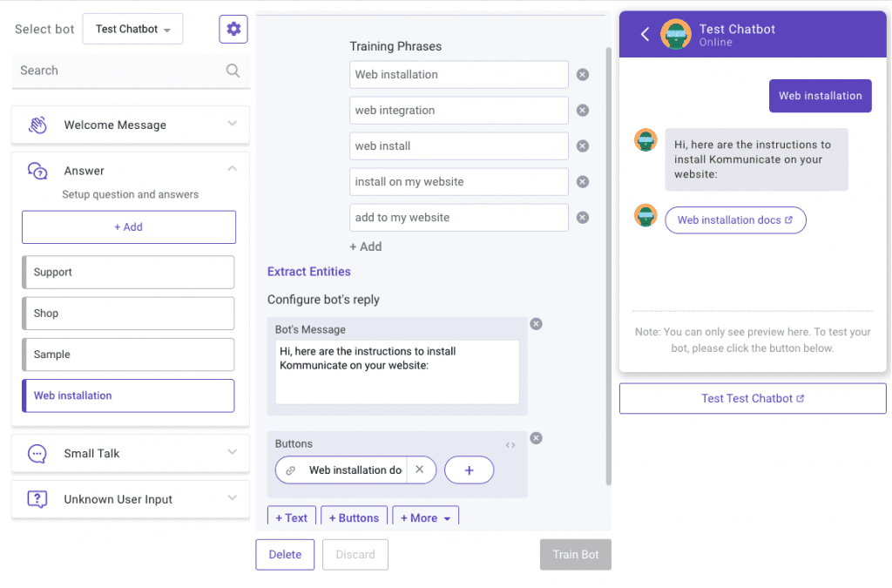
Task: Open Web installation docs in preview
Action: pyautogui.click(x=735, y=220)
